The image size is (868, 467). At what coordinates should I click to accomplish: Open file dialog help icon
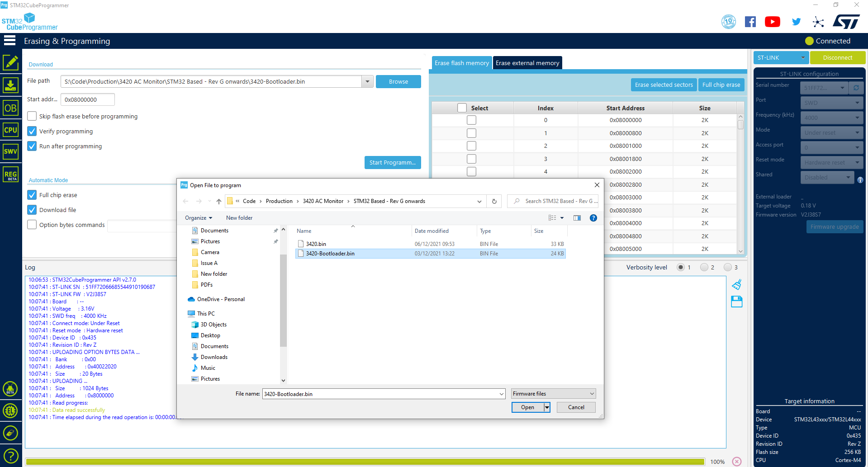tap(593, 218)
